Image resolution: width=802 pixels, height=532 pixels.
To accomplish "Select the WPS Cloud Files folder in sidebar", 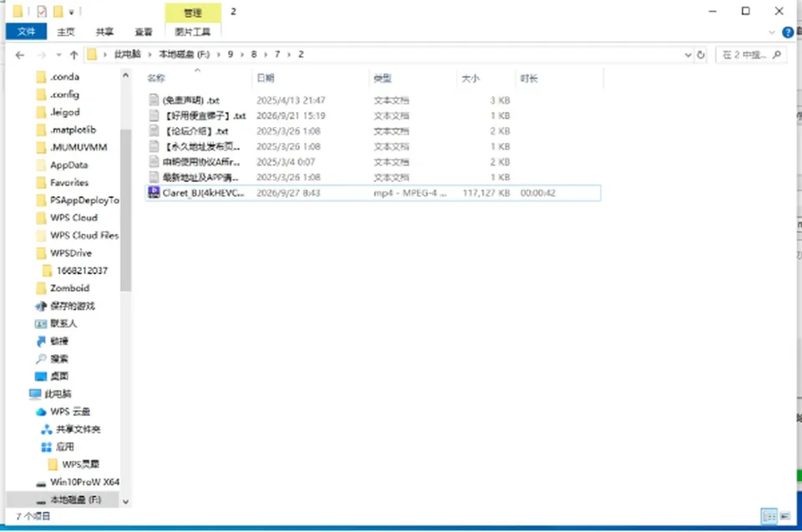I will tap(84, 236).
